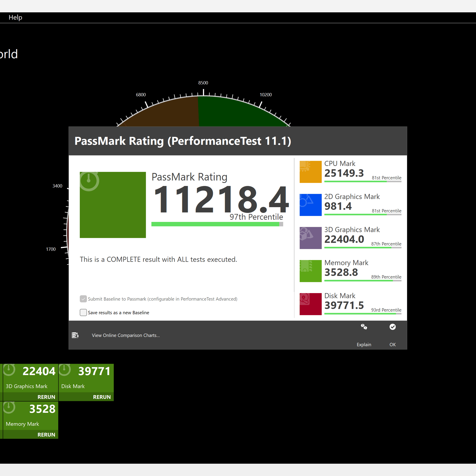This screenshot has height=476, width=476.
Task: Toggle Submit Baseline to Passmark checkbox
Action: click(83, 299)
